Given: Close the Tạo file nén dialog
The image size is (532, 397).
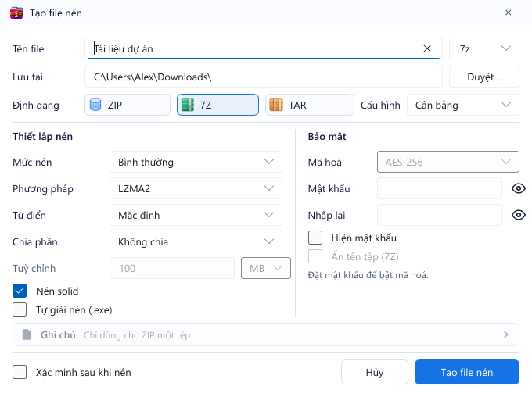Looking at the screenshot, I should click(509, 13).
